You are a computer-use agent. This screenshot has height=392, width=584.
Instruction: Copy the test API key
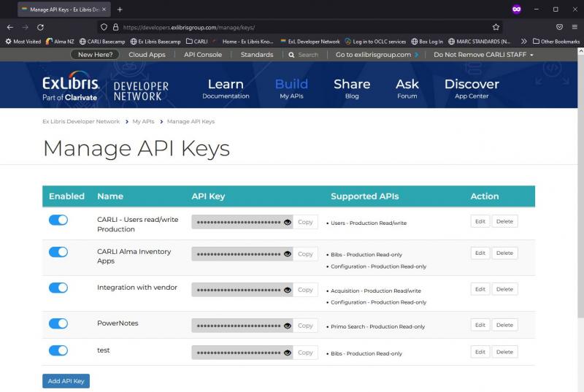[x=305, y=352]
